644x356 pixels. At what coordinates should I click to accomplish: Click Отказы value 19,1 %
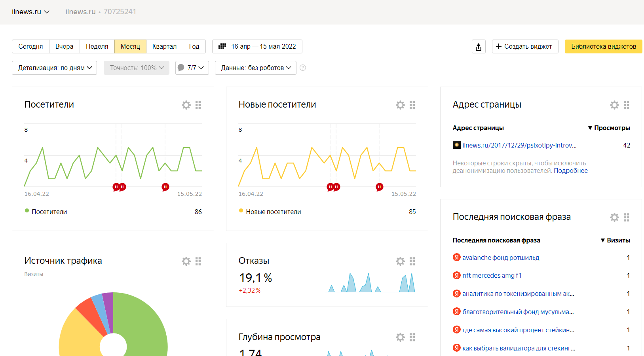pyautogui.click(x=255, y=278)
